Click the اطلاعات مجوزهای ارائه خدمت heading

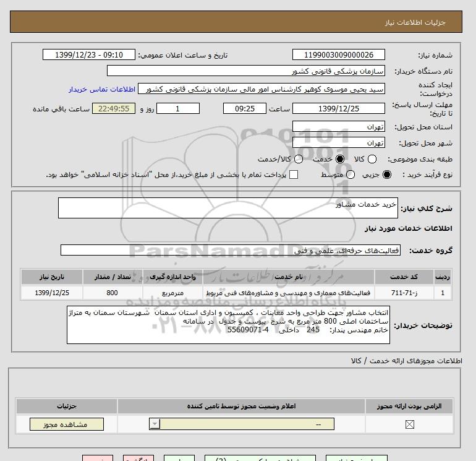coord(407,361)
